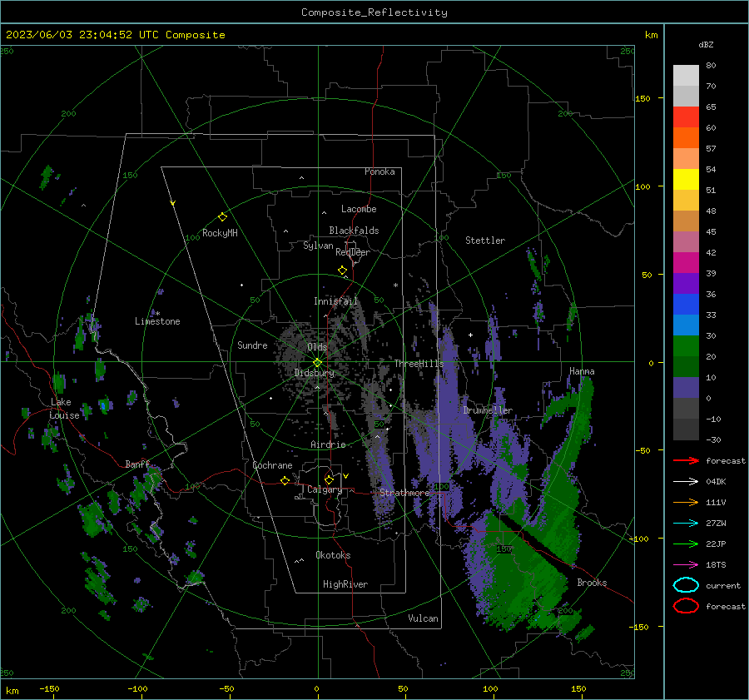Click the Airdrie city label
Screen dimensions: 749x700
click(328, 444)
